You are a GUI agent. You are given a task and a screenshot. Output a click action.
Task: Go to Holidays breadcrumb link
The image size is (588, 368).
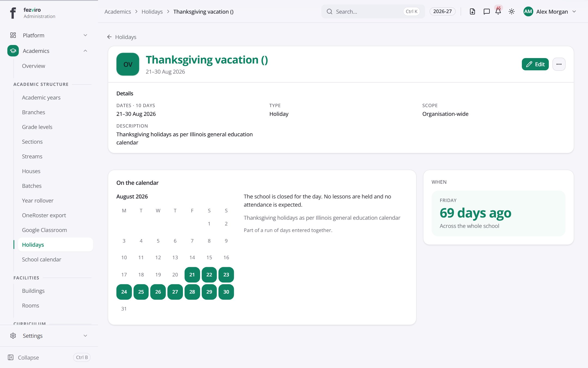click(x=152, y=11)
